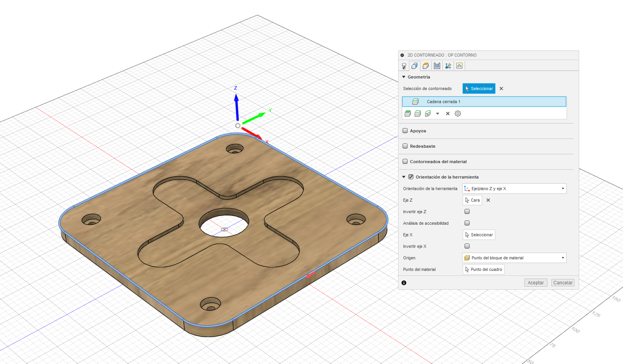The width and height of the screenshot is (623, 364).
Task: Click the red X axis arrow
Action: 251,133
